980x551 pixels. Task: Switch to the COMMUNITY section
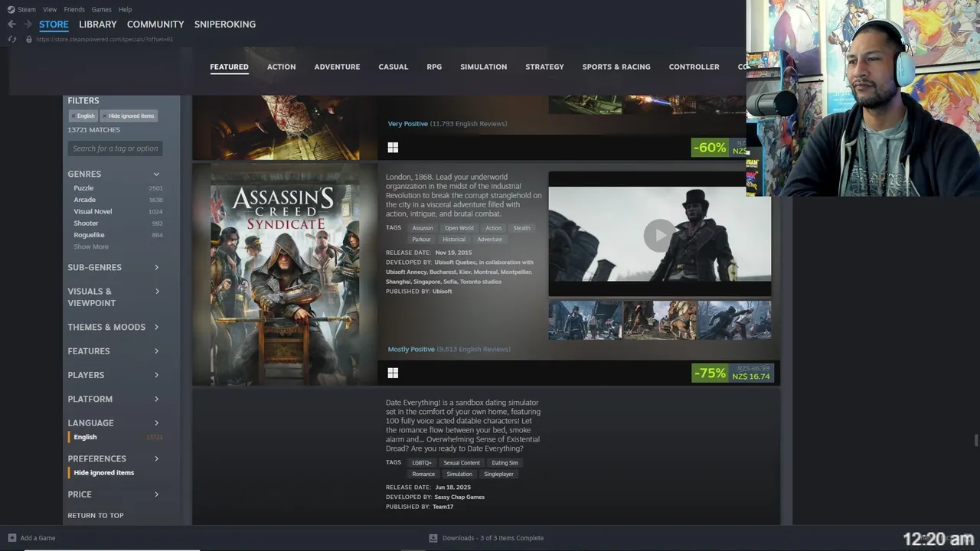[155, 24]
